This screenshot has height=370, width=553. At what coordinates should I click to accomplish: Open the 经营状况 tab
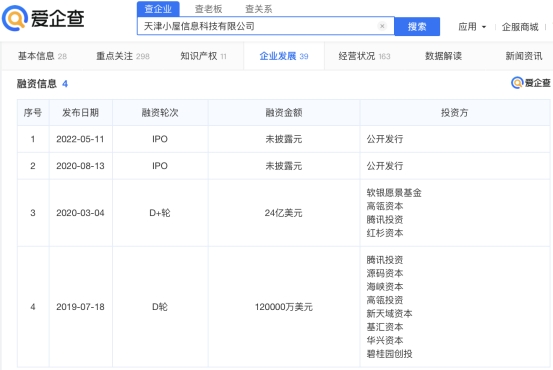pos(364,56)
